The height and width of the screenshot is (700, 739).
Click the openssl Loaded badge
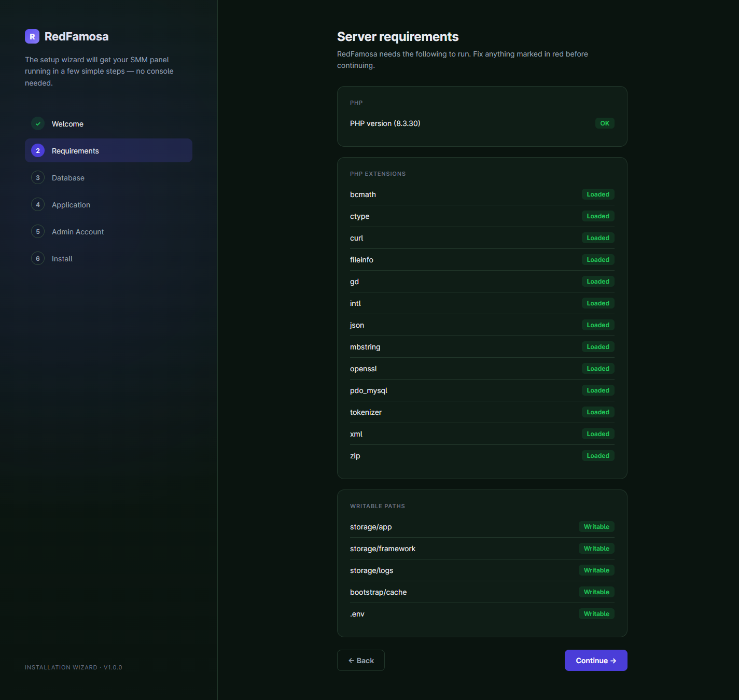[x=598, y=369]
